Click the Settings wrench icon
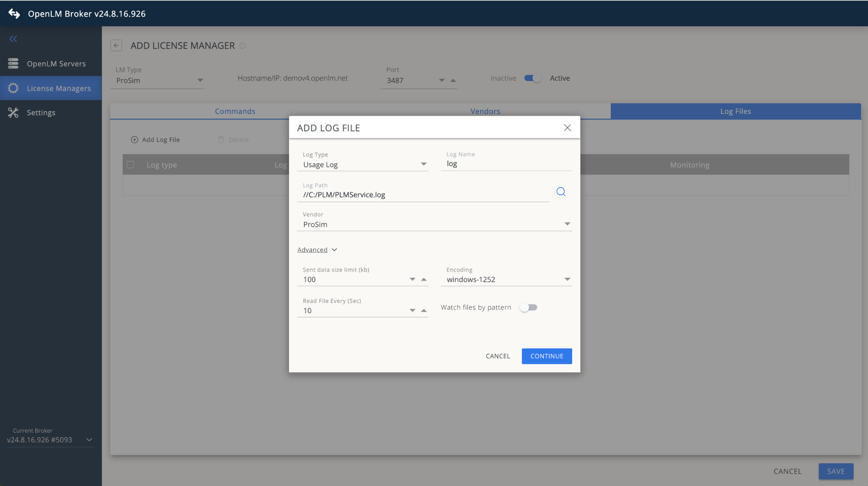Viewport: 868px width, 486px height. click(13, 113)
